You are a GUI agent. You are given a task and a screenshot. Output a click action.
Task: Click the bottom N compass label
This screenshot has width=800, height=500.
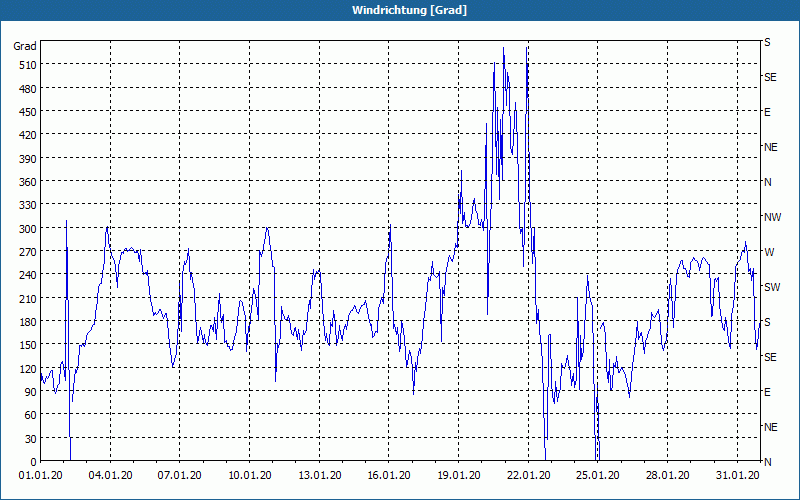(767, 461)
